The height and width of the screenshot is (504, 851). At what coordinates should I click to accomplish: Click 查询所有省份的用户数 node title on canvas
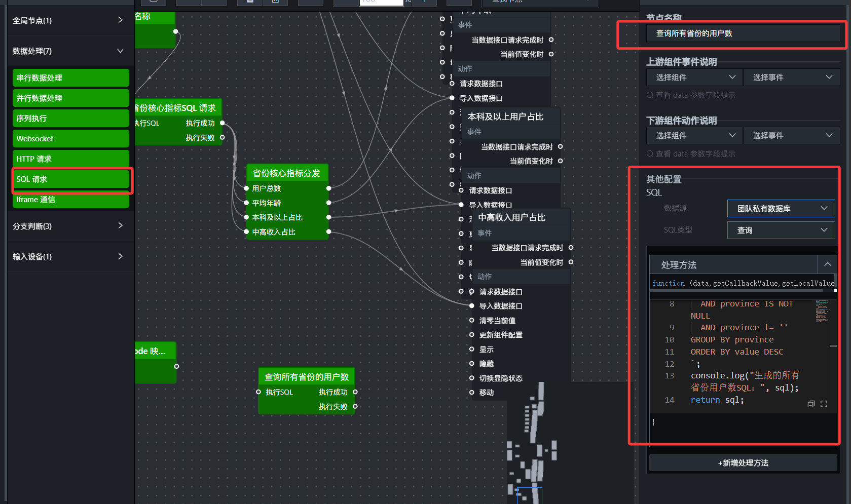[307, 377]
